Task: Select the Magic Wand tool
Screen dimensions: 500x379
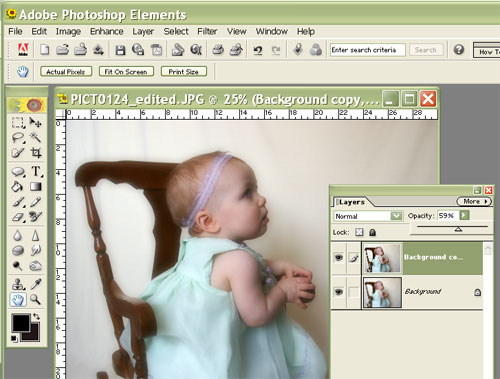Action: point(35,137)
